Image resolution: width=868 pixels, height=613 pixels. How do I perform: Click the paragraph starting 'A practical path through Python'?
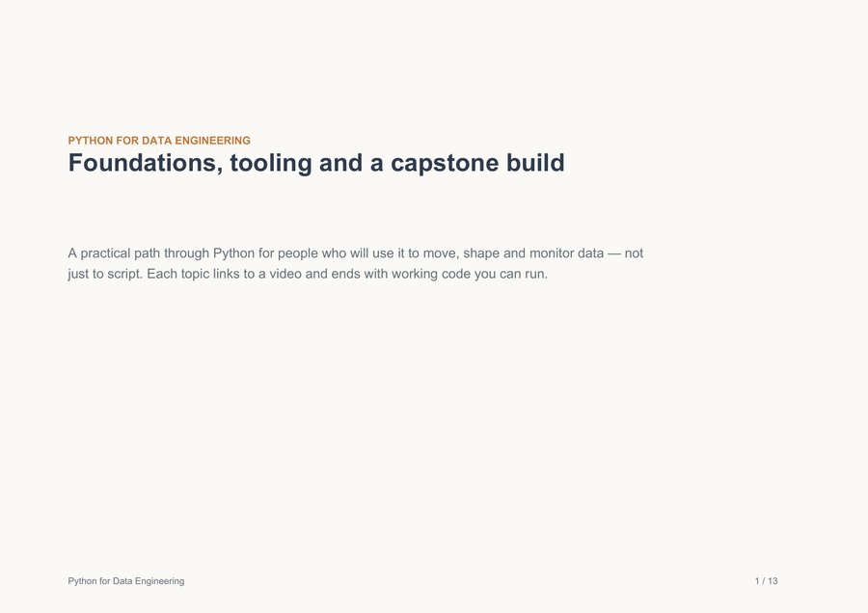pyautogui.click(x=355, y=263)
